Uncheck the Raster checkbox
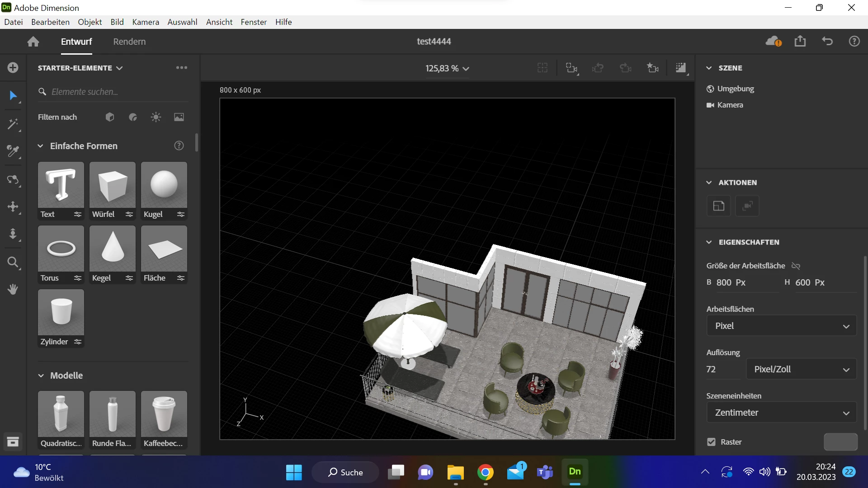Image resolution: width=868 pixels, height=488 pixels. click(x=712, y=442)
